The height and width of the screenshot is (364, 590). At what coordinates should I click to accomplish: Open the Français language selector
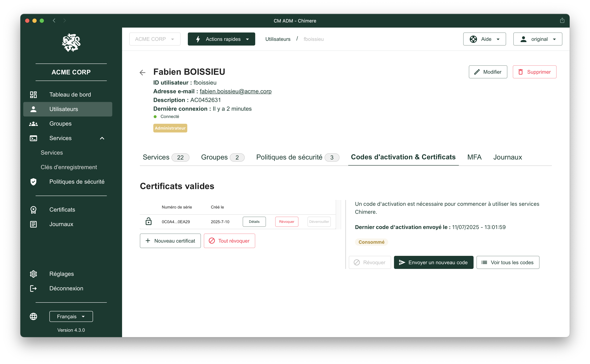coord(71,316)
